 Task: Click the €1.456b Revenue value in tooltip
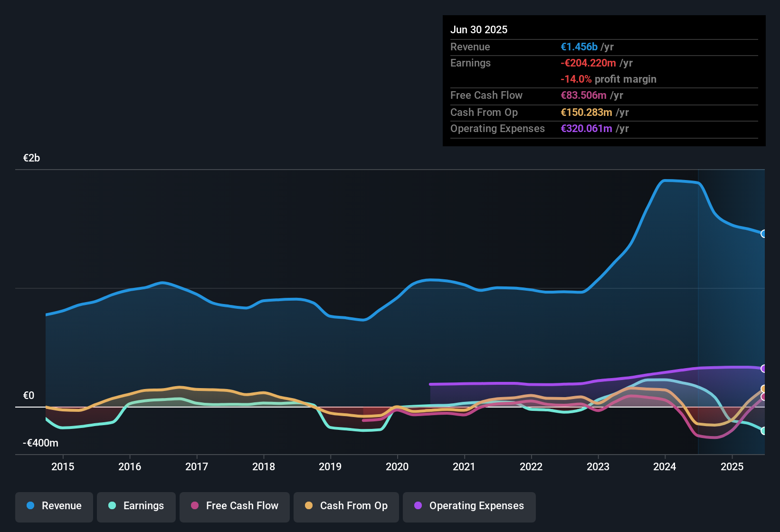pos(579,47)
